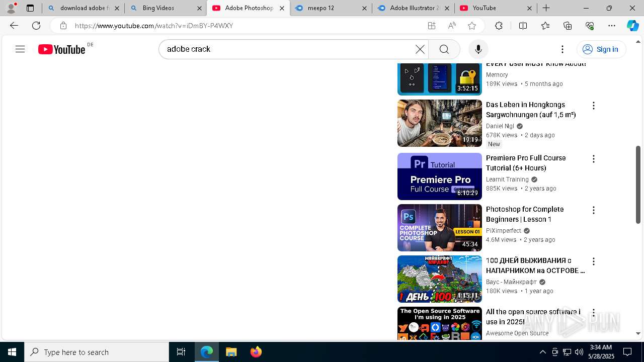Screen dimensions: 644x362
Task: Go back in the browser
Action: 14,26
